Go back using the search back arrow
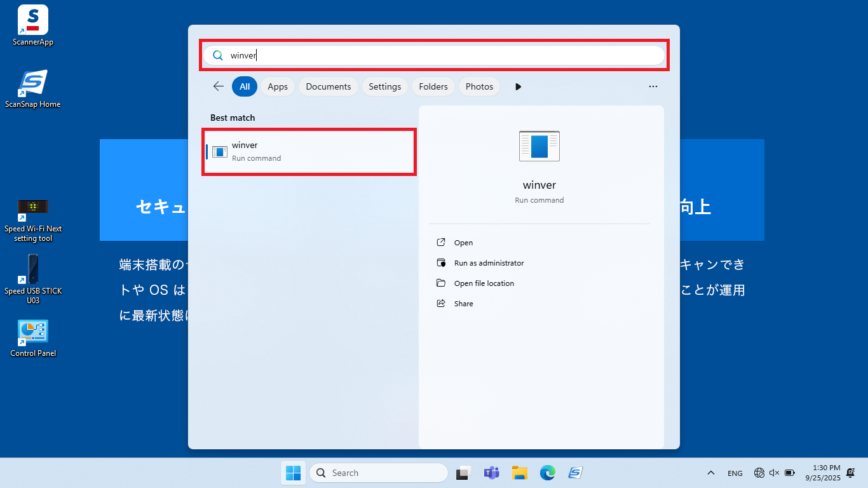Viewport: 868px width, 488px height. (x=219, y=86)
